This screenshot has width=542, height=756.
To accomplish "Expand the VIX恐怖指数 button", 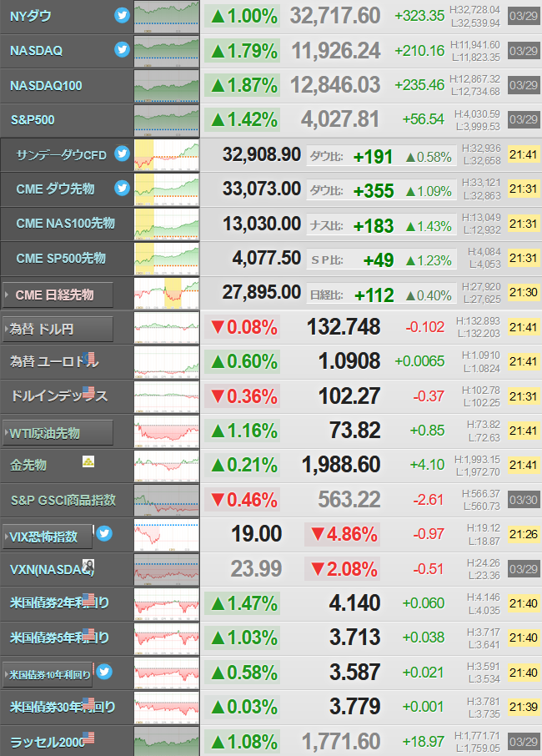I will (48, 537).
